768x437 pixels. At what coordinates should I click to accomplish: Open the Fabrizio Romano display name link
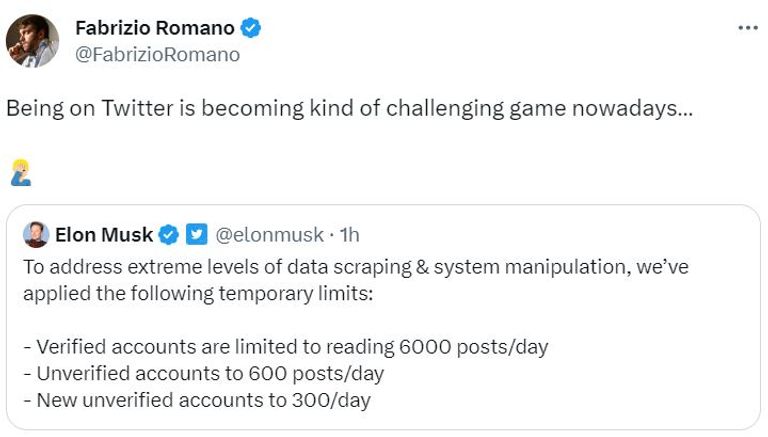[154, 28]
